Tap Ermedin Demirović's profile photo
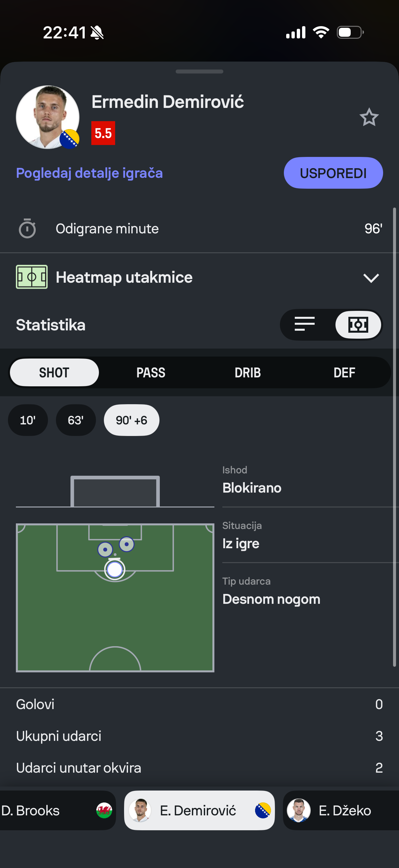Viewport: 399px width, 868px height. click(47, 117)
